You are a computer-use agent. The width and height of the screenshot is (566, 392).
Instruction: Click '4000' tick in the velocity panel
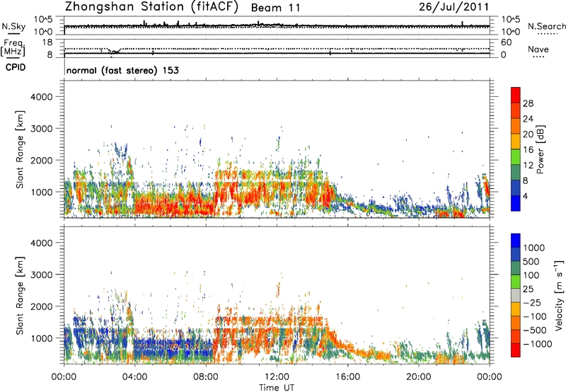coord(42,243)
